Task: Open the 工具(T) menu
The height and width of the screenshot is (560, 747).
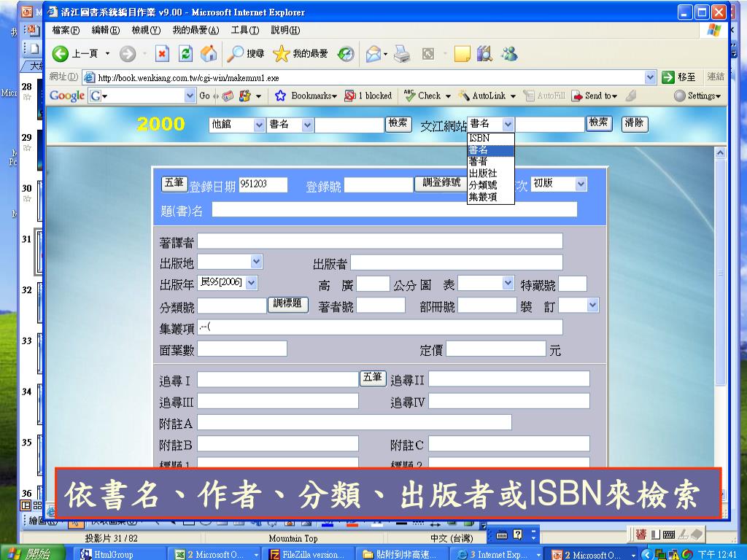Action: coord(245,31)
